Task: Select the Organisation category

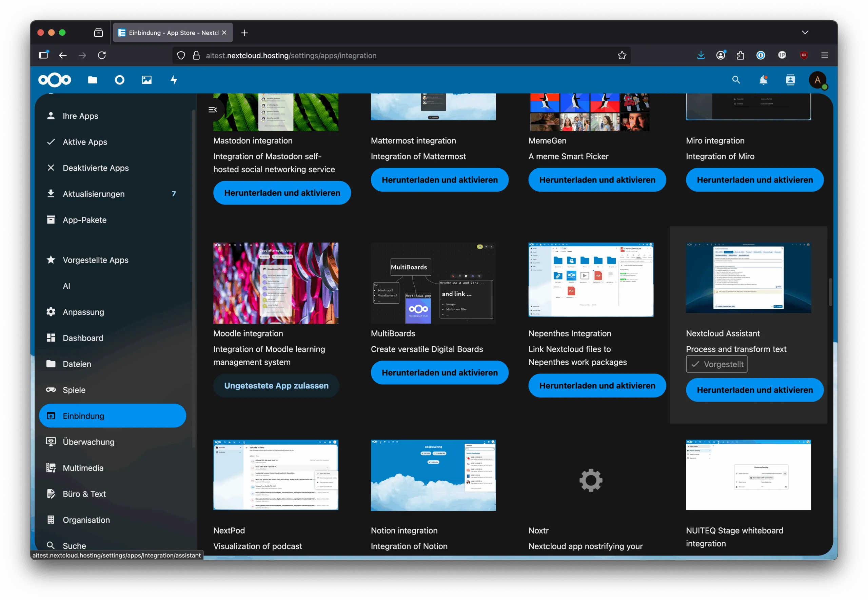Action: [x=112, y=519]
